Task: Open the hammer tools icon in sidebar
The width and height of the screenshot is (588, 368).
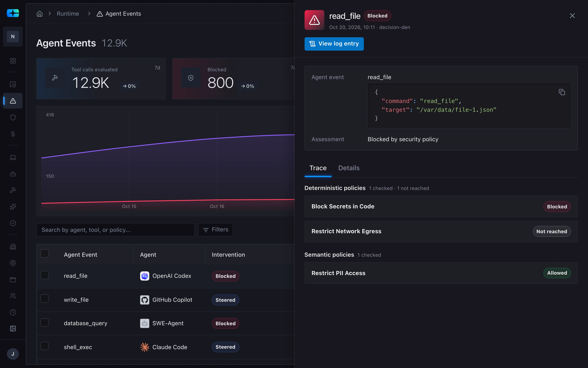Action: [x=13, y=190]
